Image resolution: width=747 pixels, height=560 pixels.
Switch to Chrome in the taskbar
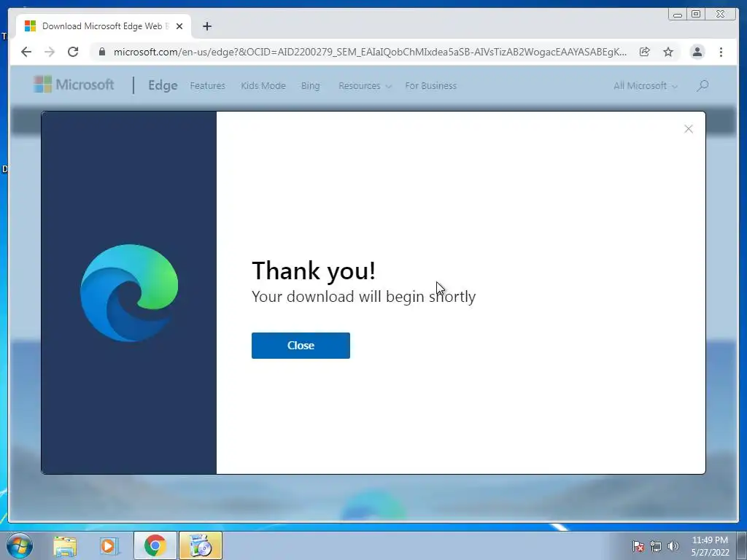(155, 545)
